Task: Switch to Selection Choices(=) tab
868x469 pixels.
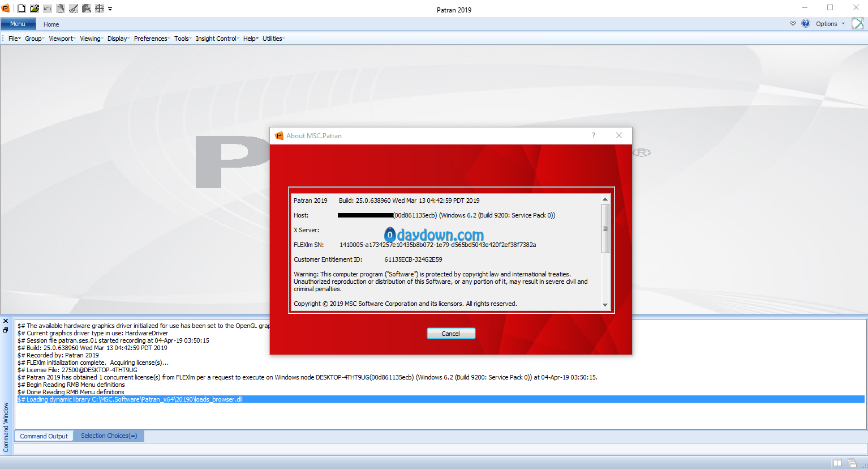Action: click(x=109, y=436)
